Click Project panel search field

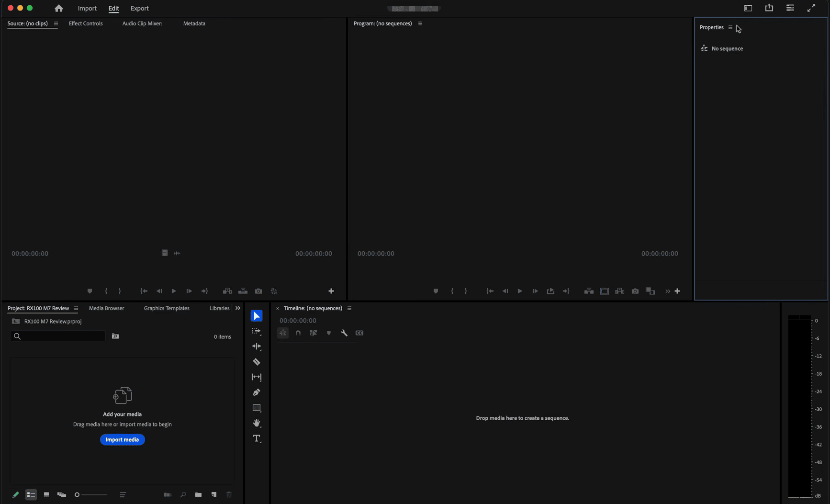(57, 336)
